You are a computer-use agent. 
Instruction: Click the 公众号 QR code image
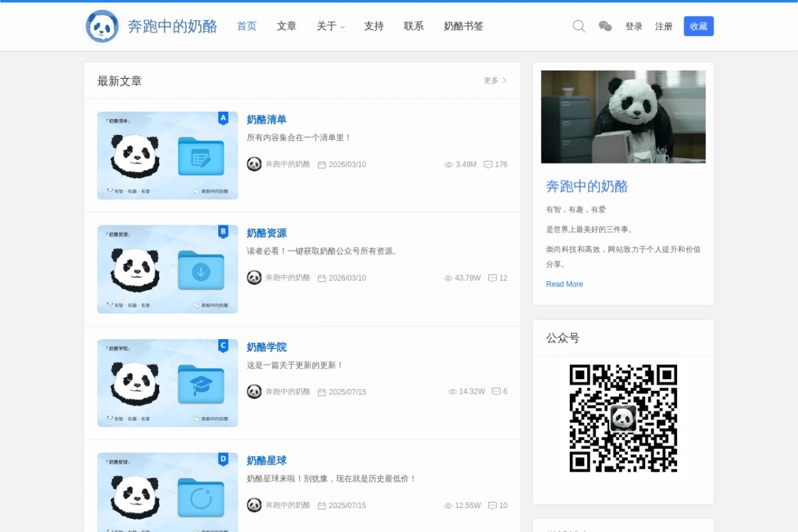pyautogui.click(x=623, y=418)
